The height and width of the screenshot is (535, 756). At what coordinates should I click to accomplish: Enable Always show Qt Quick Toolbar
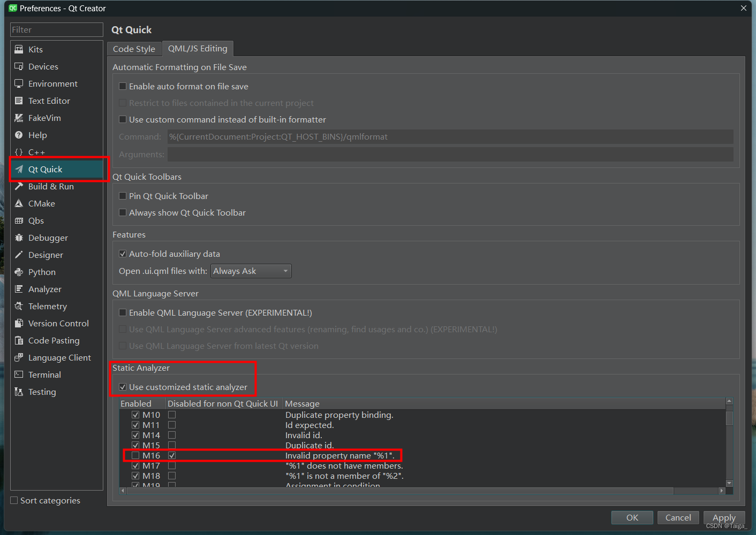123,212
